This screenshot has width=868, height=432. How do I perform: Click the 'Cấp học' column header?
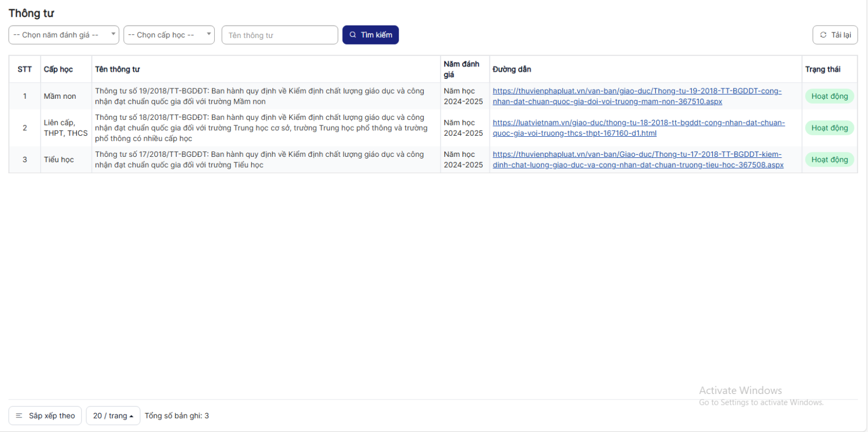point(58,69)
